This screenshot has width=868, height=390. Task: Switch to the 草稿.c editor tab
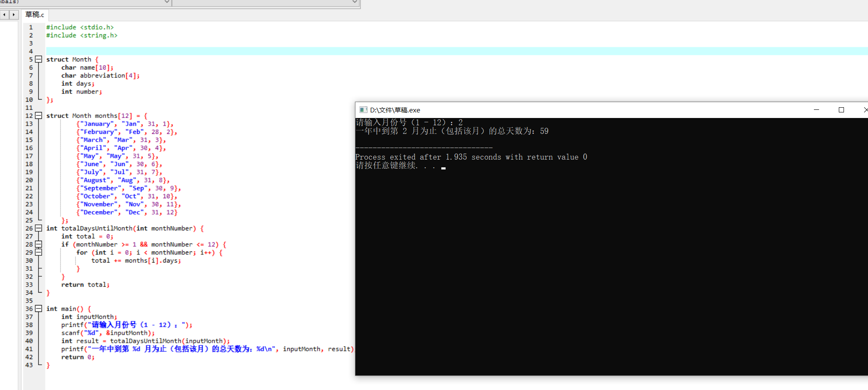pyautogui.click(x=35, y=15)
